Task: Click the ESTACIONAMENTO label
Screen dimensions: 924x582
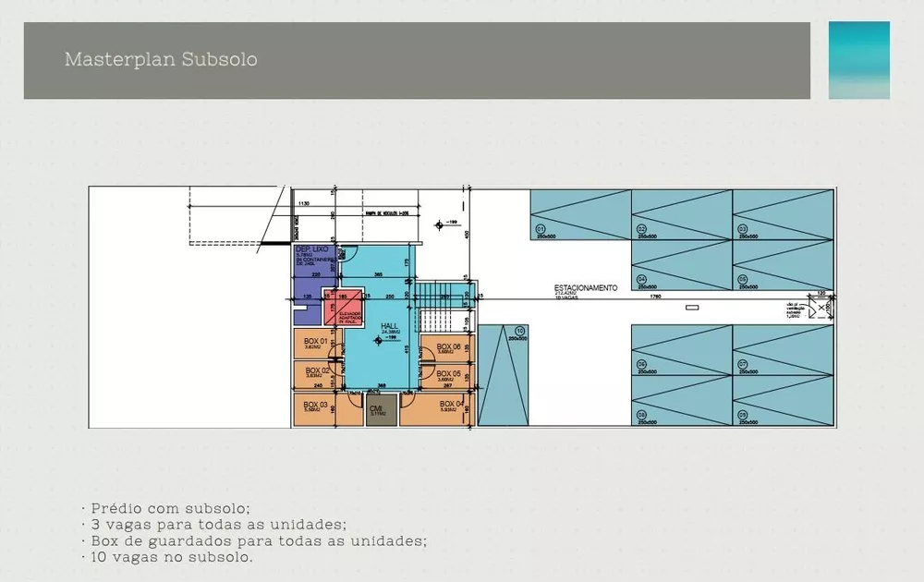Action: coord(586,288)
